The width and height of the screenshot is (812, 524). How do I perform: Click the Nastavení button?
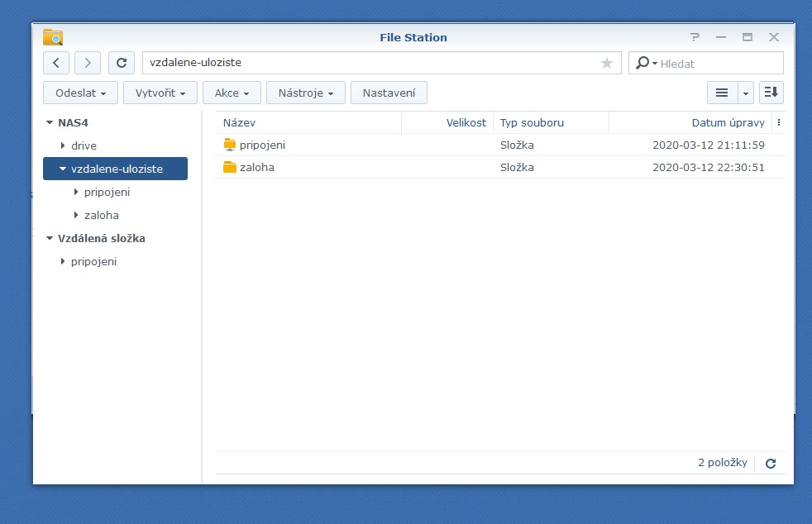click(x=389, y=93)
